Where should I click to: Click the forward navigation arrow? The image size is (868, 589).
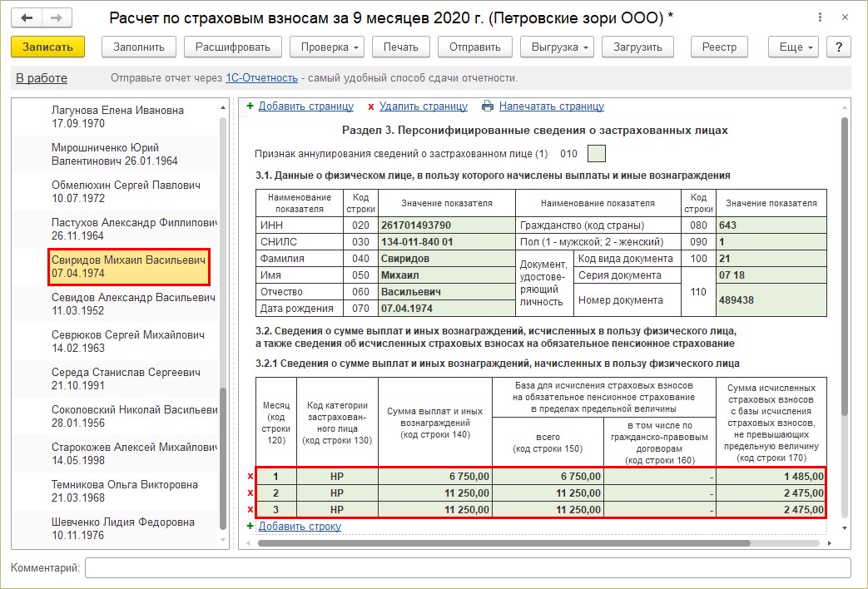tap(56, 17)
